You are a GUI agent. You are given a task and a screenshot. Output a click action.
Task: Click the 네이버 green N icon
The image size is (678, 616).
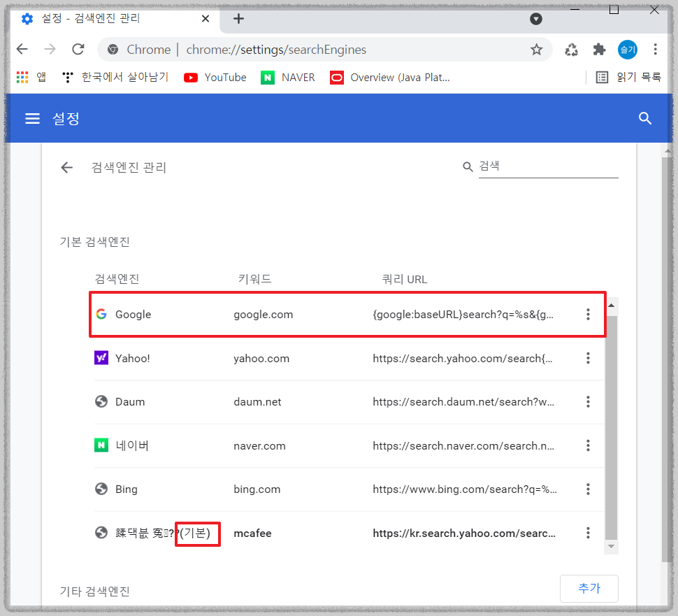coord(101,445)
